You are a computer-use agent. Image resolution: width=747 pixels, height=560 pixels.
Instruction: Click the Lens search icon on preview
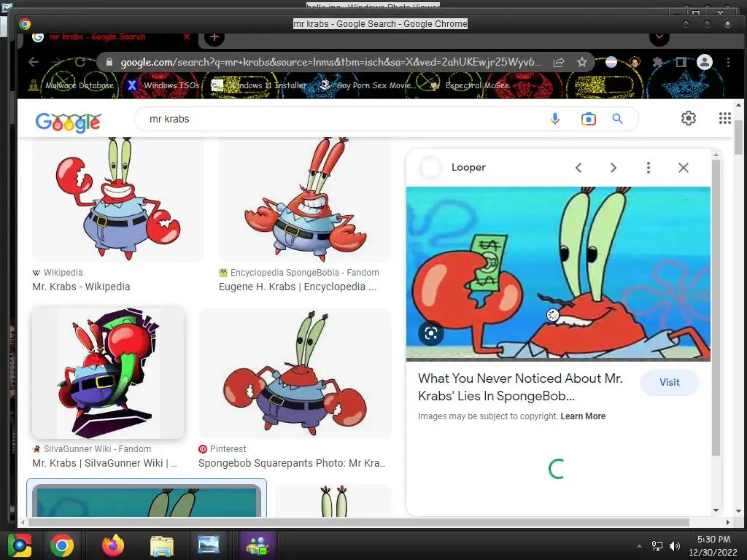430,333
